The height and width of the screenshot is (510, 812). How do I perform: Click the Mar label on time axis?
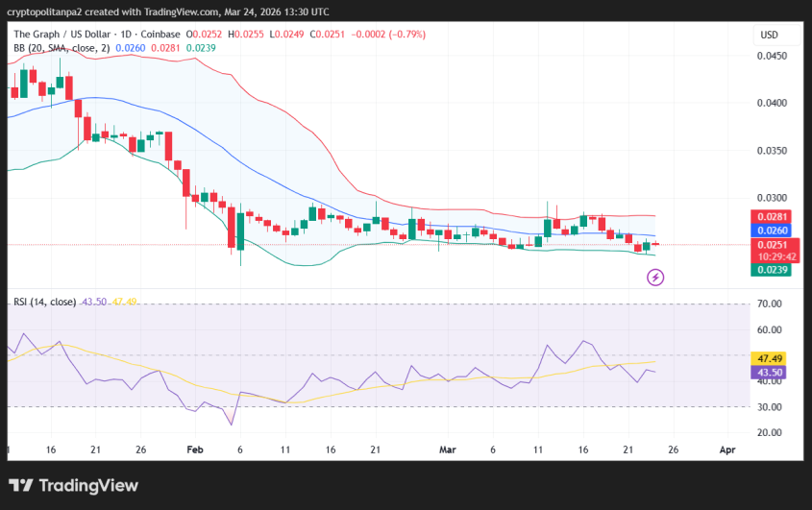[x=446, y=449]
